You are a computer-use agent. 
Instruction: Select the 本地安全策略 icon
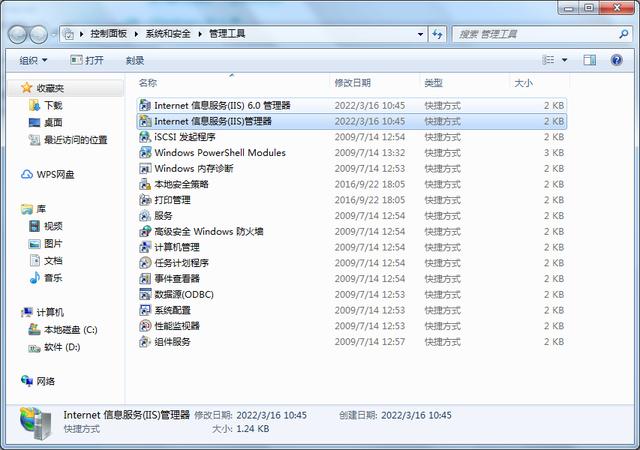(x=145, y=184)
